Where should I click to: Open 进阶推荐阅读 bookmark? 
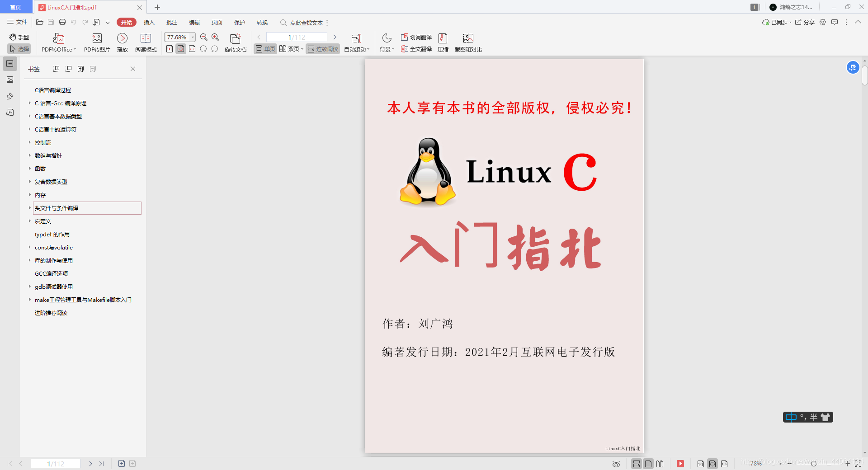click(x=51, y=313)
